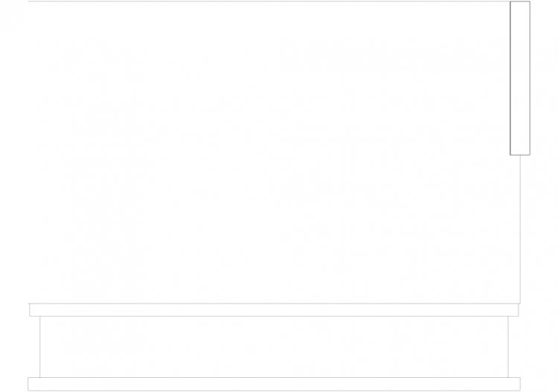The width and height of the screenshot is (558, 392).
Task: Click the right end of the upper horizontal bar
Action: pos(519,310)
